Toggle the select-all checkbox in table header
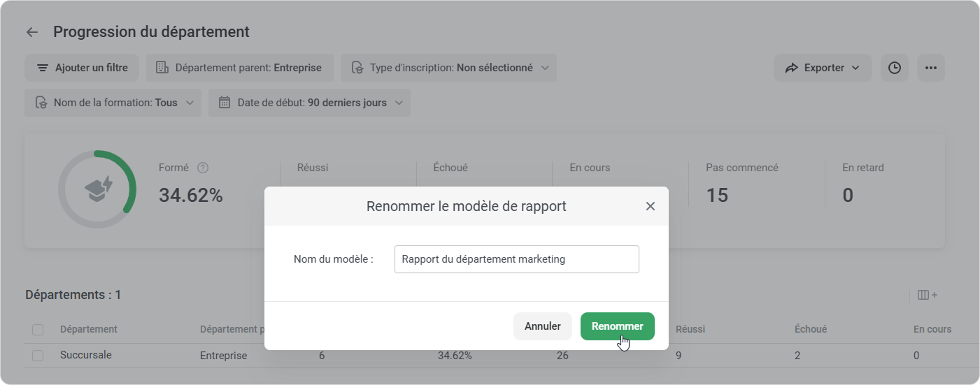The height and width of the screenshot is (385, 980). pyautogui.click(x=38, y=330)
